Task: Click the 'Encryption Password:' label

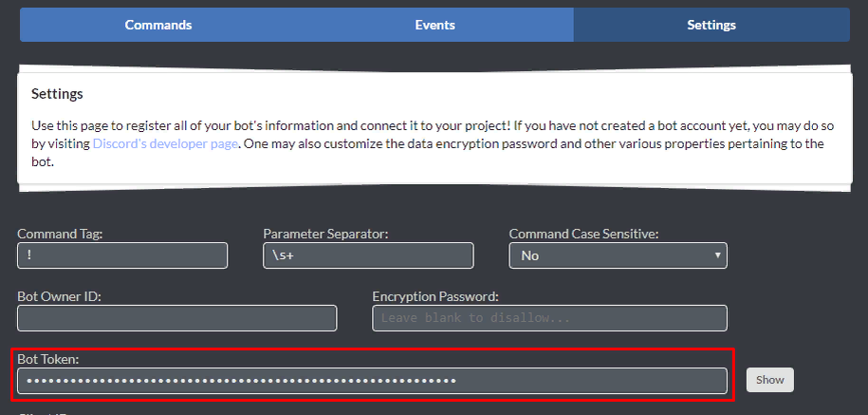Action: 435,296
